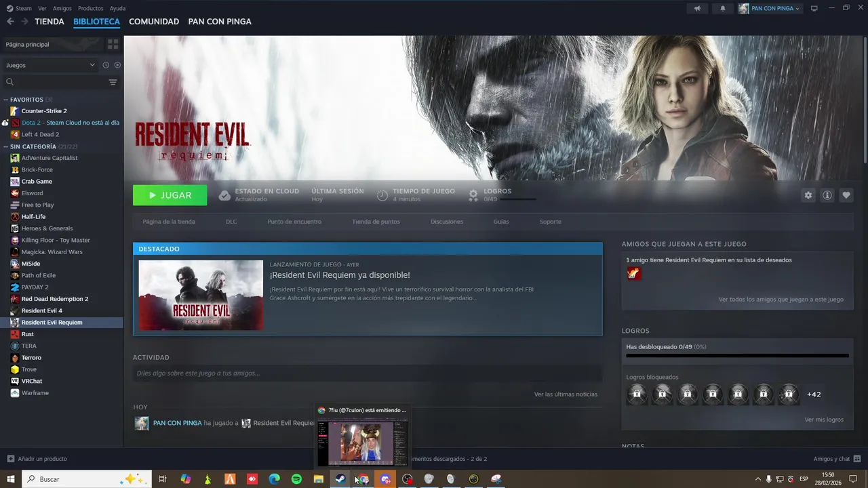Open game settings gear icon
The height and width of the screenshot is (488, 868).
point(808,195)
